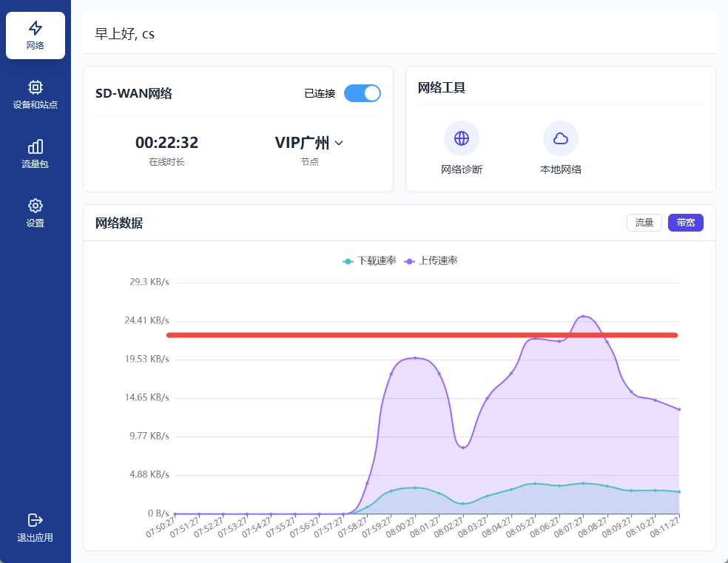Viewport: 728px width, 563px height.
Task: Click the 网络数据 heading
Action: [x=119, y=223]
